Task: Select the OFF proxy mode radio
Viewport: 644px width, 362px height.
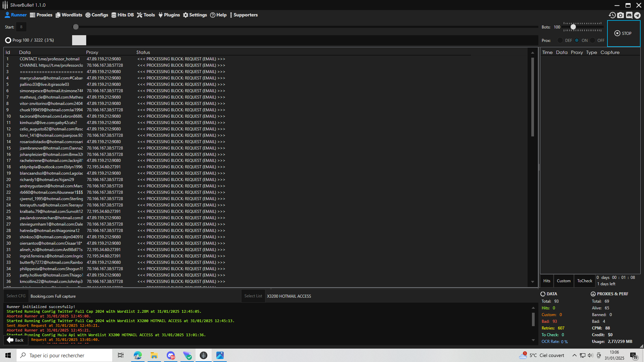Action: pyautogui.click(x=593, y=41)
